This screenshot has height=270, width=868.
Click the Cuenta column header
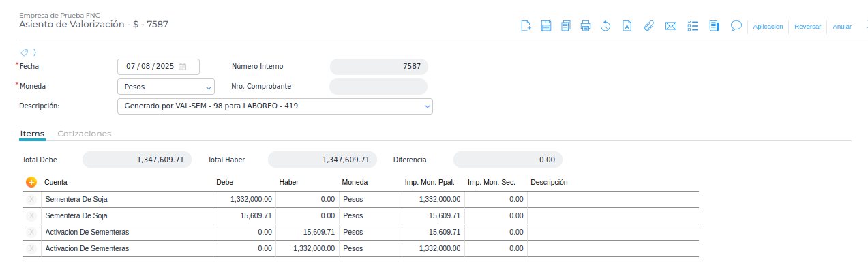click(56, 183)
